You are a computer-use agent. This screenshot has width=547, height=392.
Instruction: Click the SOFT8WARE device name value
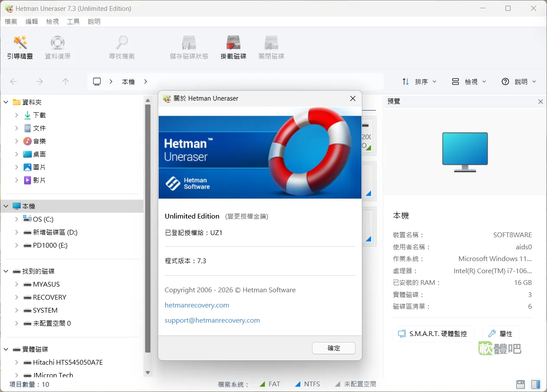512,235
